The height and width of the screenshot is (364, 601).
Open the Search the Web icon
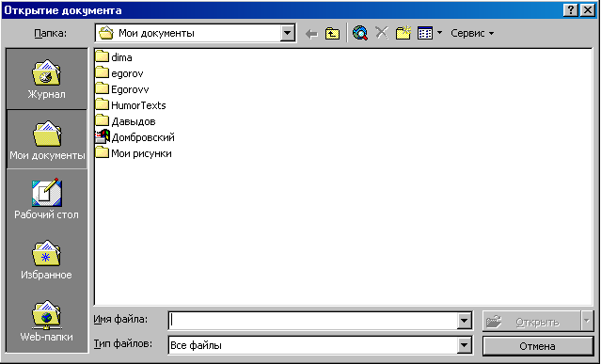(360, 33)
